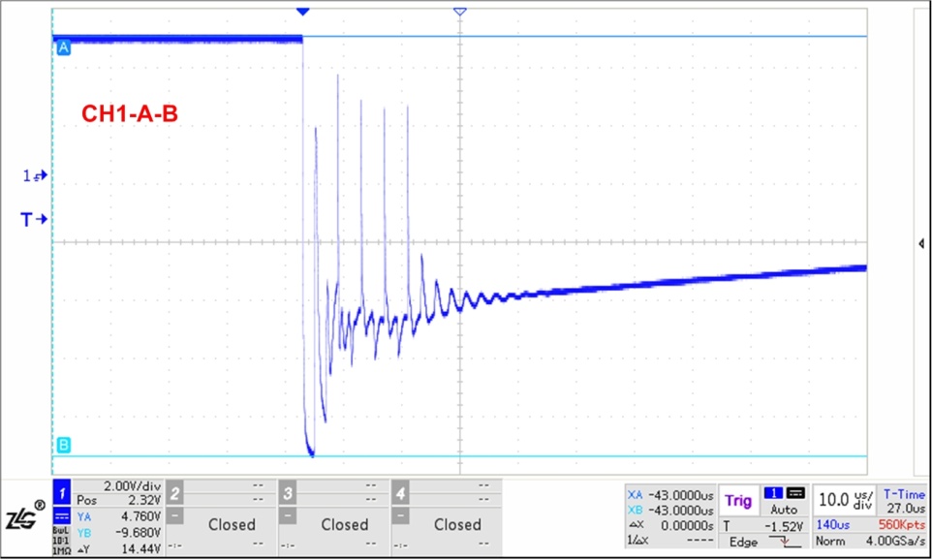
Task: Click the hollow time reference triangle marker
Action: 459,11
